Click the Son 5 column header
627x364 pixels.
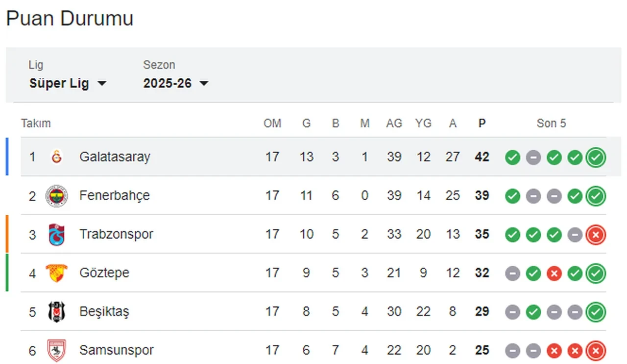[x=551, y=123]
